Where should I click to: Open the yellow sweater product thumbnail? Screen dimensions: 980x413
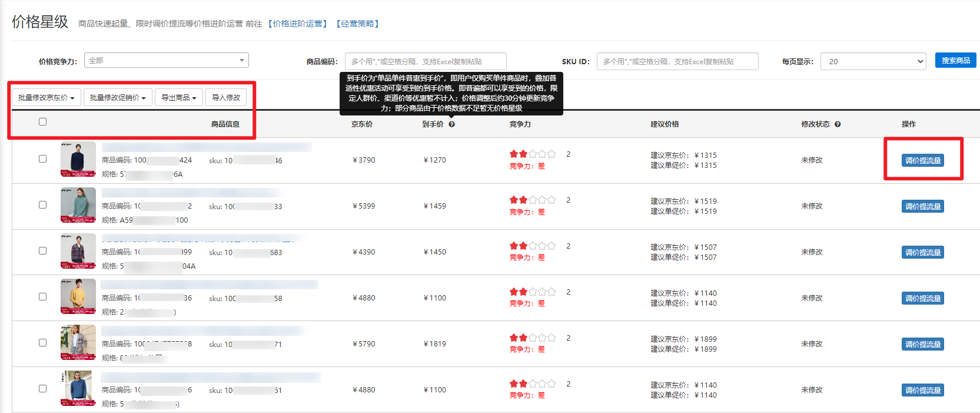coord(78,296)
